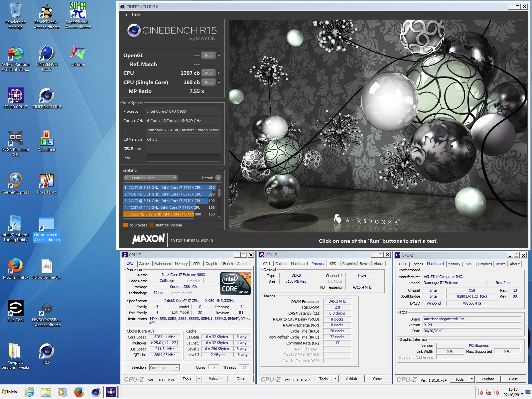The width and height of the screenshot is (532, 399).
Task: Open the Papelera de reciclaje desktop icon
Action: pyautogui.click(x=15, y=16)
